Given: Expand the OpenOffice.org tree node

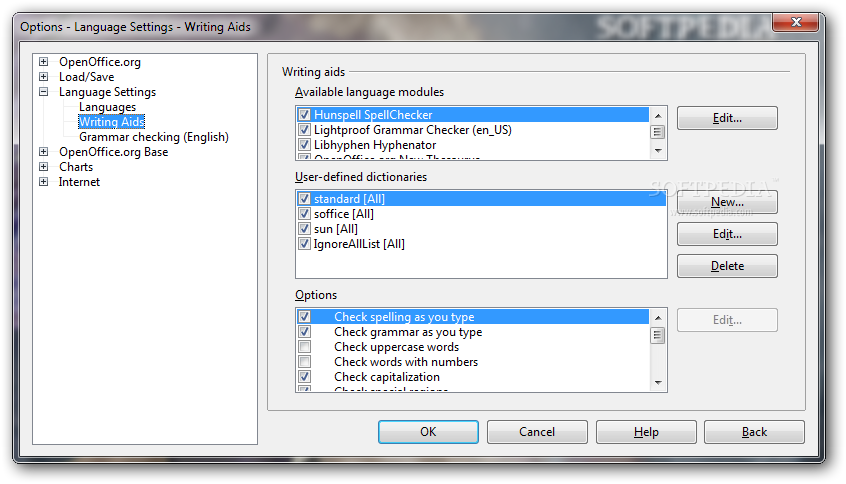Looking at the screenshot, I should [x=44, y=62].
